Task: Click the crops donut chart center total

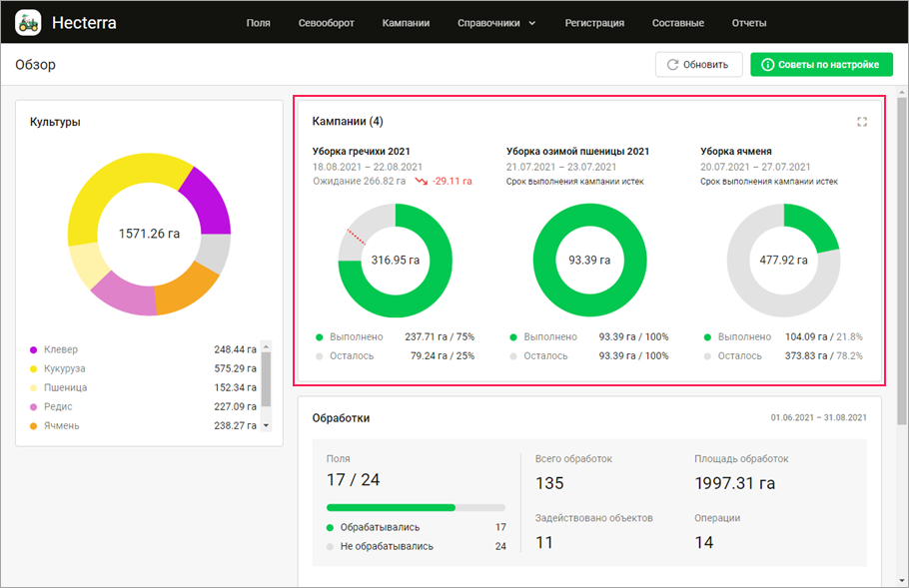Action: (x=149, y=234)
